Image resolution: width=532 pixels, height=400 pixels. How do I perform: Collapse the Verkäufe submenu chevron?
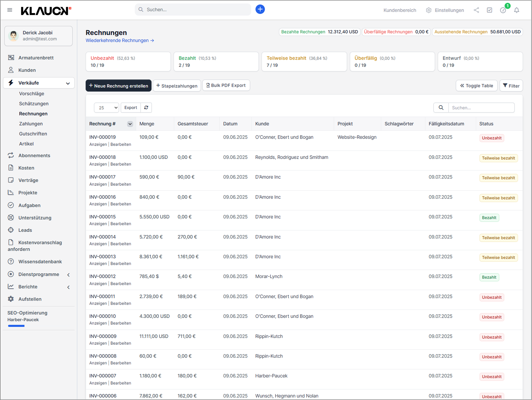coord(68,83)
